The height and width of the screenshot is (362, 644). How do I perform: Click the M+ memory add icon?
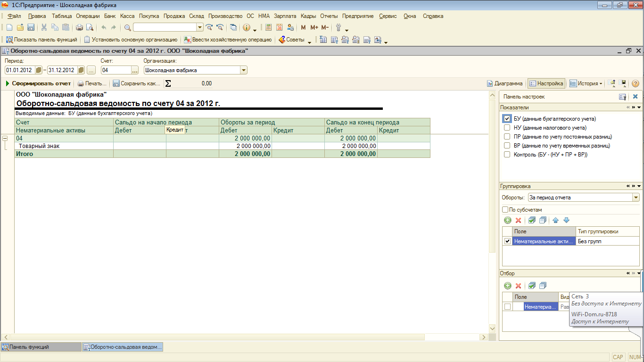click(x=314, y=27)
